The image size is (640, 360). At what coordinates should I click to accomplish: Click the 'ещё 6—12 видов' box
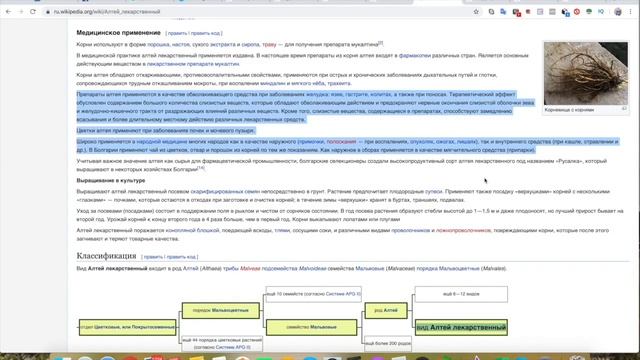[461, 294]
